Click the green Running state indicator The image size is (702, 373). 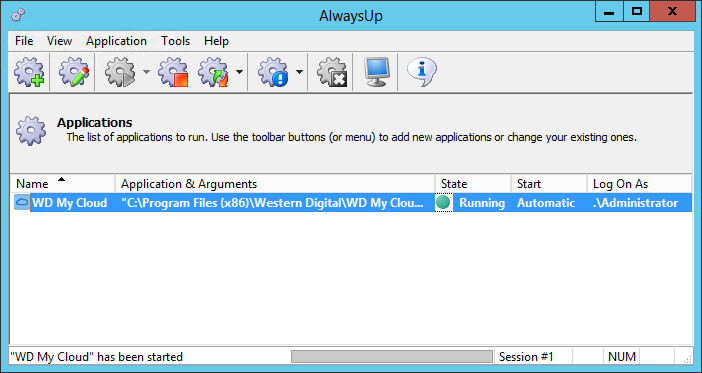443,202
